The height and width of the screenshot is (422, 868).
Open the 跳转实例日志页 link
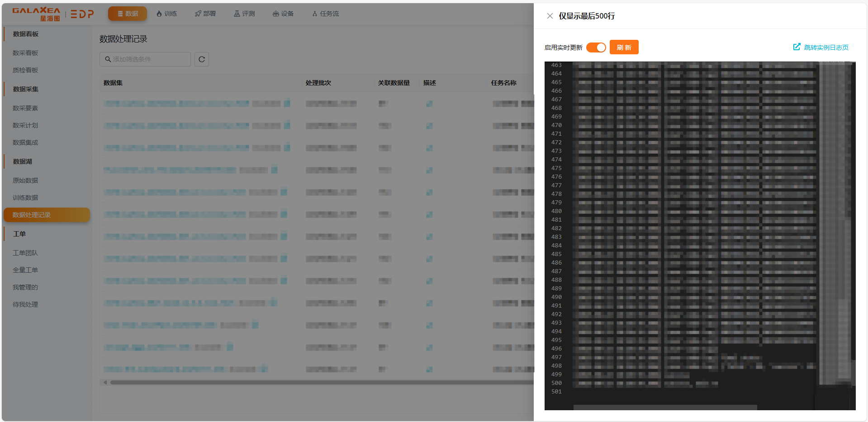pyautogui.click(x=826, y=47)
